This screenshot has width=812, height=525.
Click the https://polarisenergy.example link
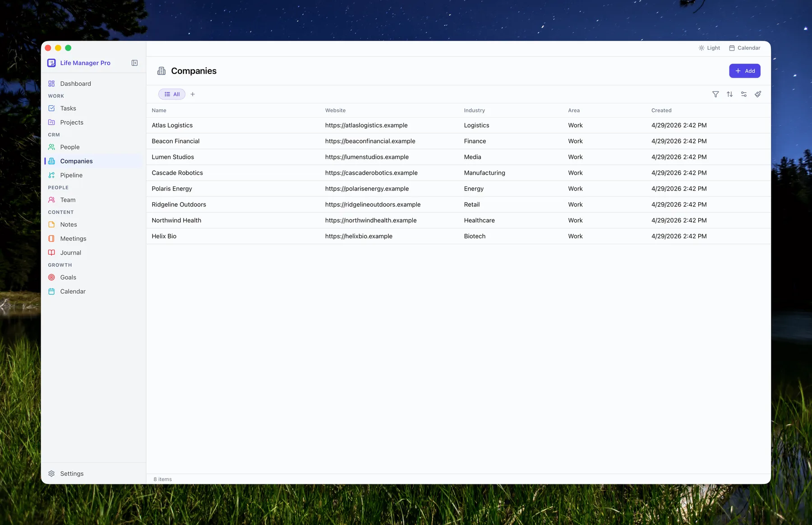pos(367,189)
